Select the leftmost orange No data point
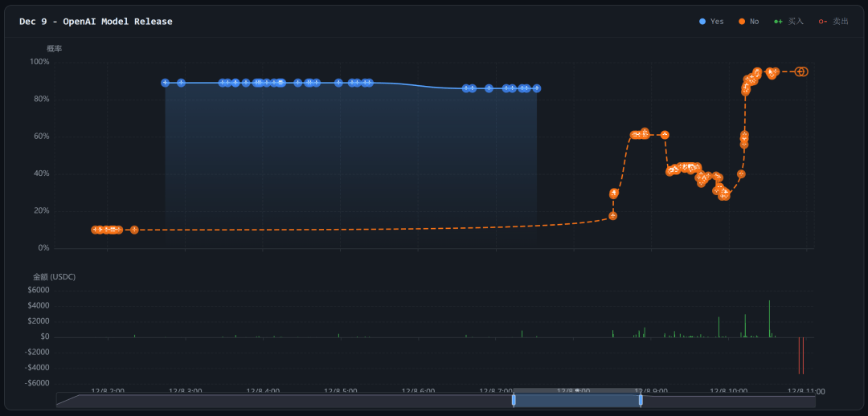868x416 pixels. click(95, 230)
